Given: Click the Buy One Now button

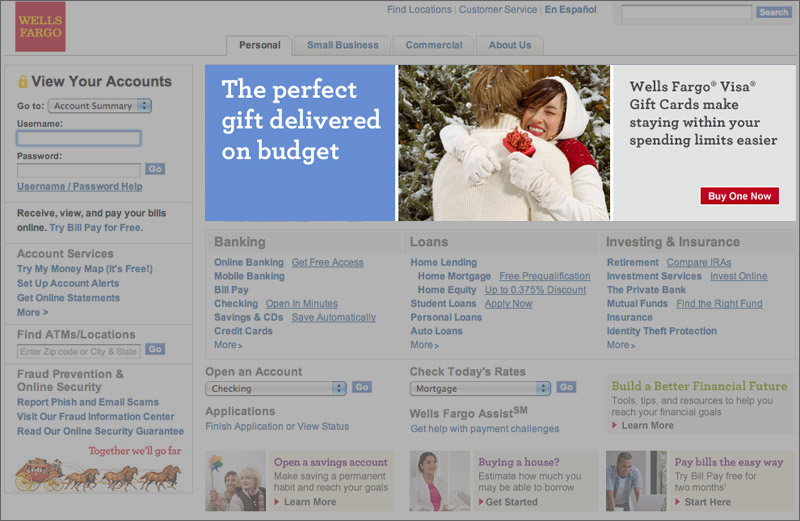Looking at the screenshot, I should click(x=739, y=196).
